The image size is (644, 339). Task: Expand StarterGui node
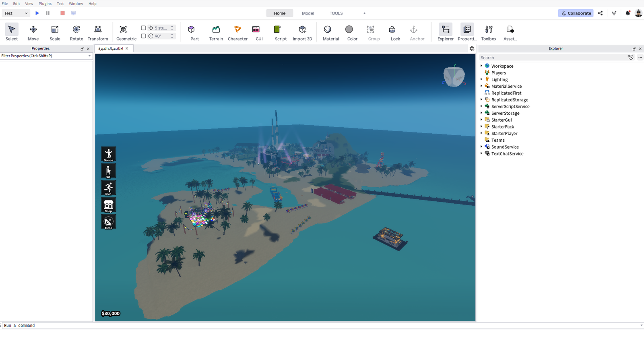pos(481,120)
